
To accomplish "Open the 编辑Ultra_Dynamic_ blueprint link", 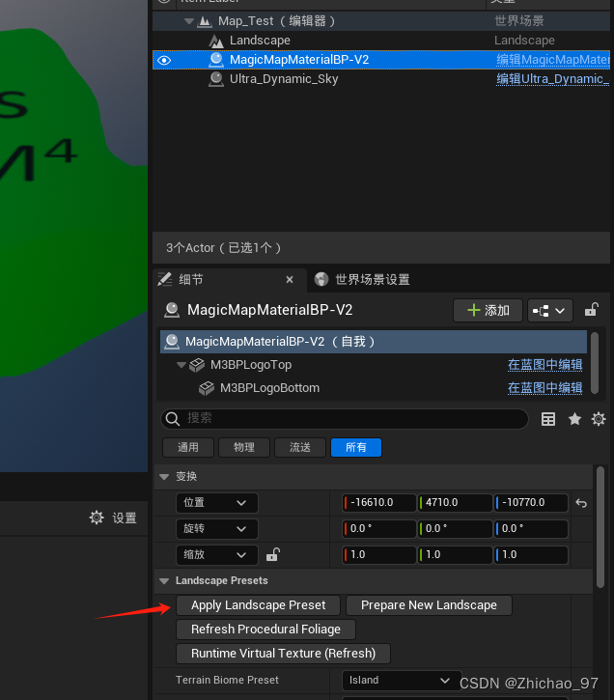I will pos(553,79).
